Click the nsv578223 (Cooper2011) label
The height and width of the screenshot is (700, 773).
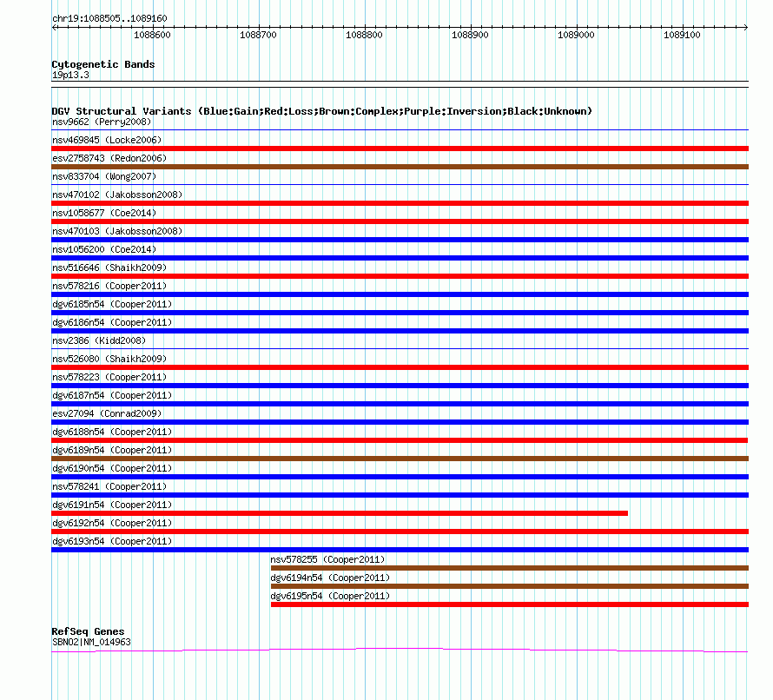(109, 377)
